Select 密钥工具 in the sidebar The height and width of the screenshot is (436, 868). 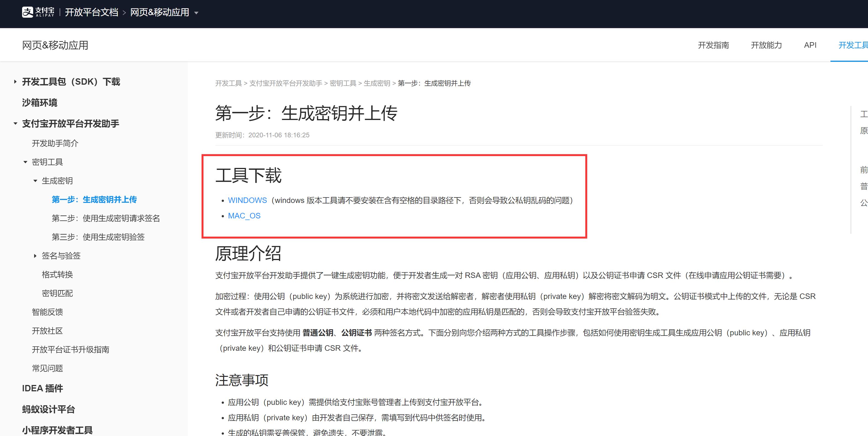click(47, 162)
